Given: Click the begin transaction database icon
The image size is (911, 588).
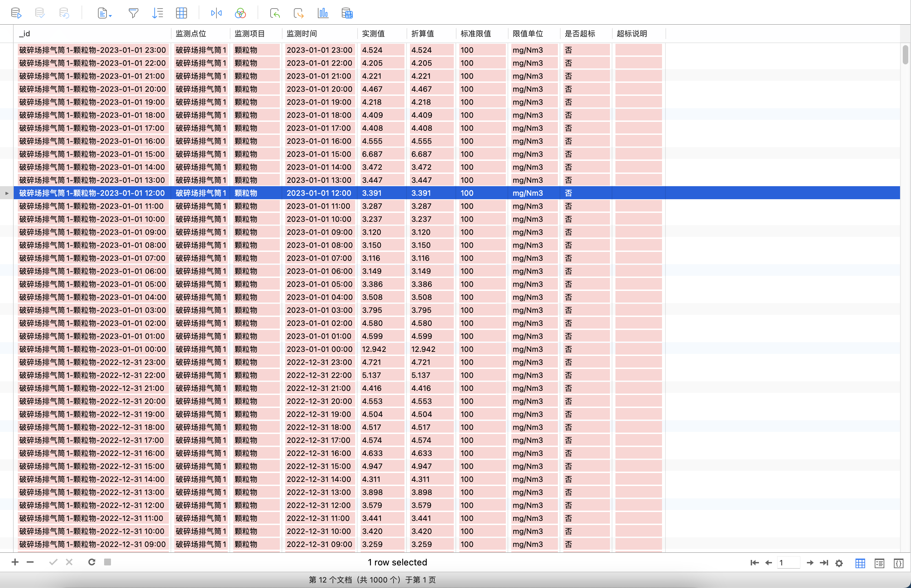Looking at the screenshot, I should point(16,13).
